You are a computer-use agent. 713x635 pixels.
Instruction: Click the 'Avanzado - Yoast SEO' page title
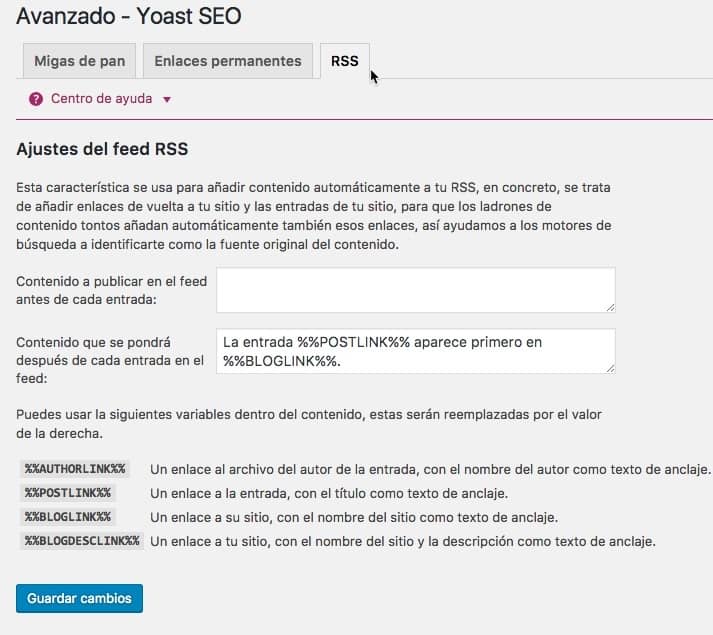pos(129,16)
